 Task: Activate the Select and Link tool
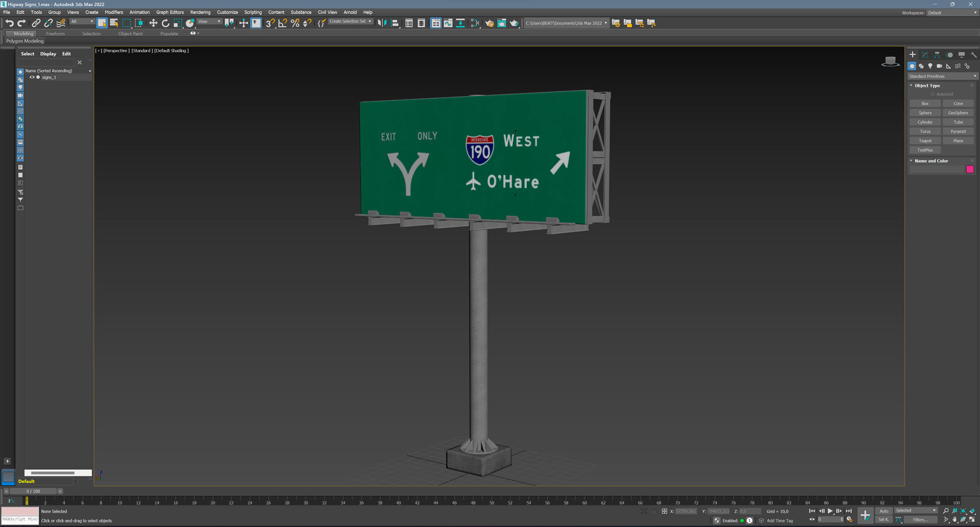(x=36, y=23)
